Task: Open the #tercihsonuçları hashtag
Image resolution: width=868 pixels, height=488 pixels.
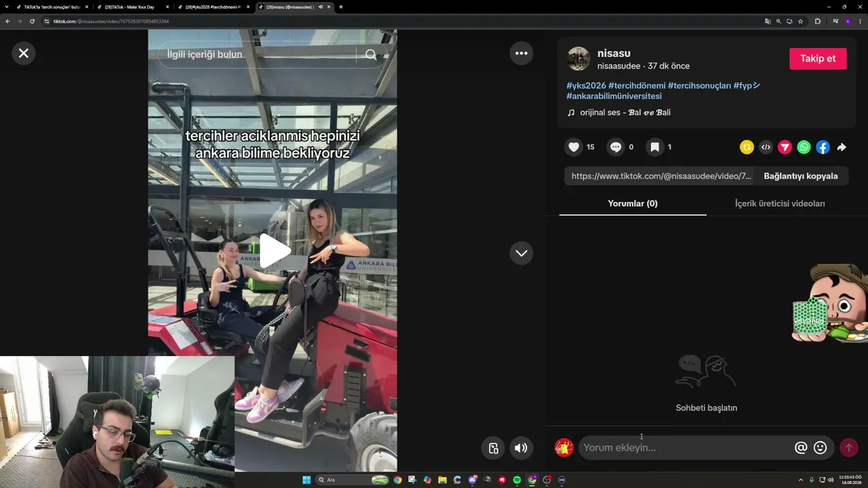Action: (x=699, y=85)
